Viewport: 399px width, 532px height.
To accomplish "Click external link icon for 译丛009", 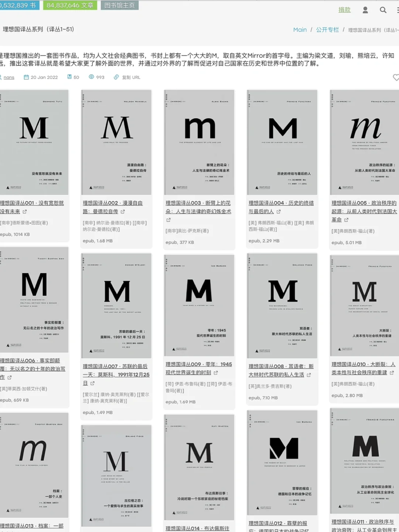I will (216, 373).
